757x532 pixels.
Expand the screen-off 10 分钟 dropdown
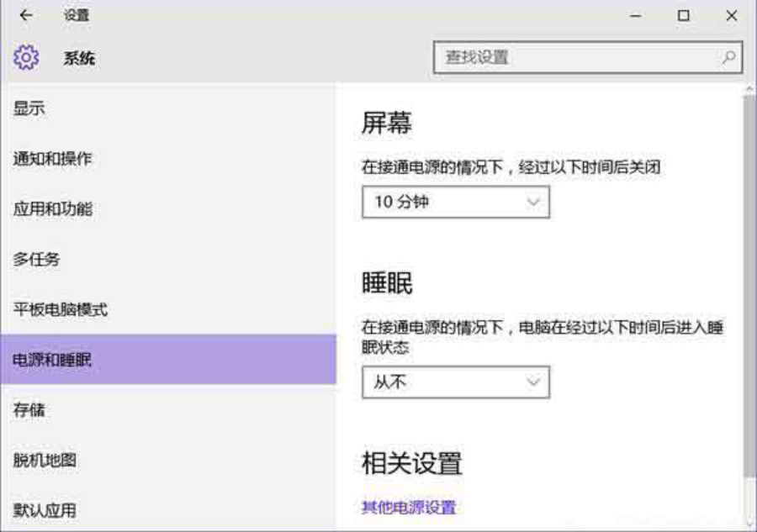[x=455, y=203]
